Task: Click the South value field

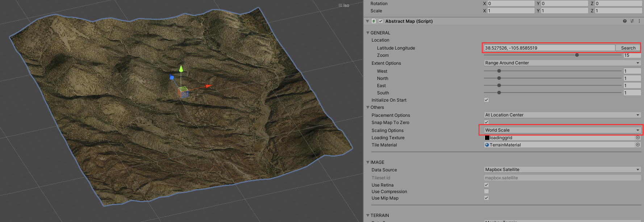Action: (632, 93)
